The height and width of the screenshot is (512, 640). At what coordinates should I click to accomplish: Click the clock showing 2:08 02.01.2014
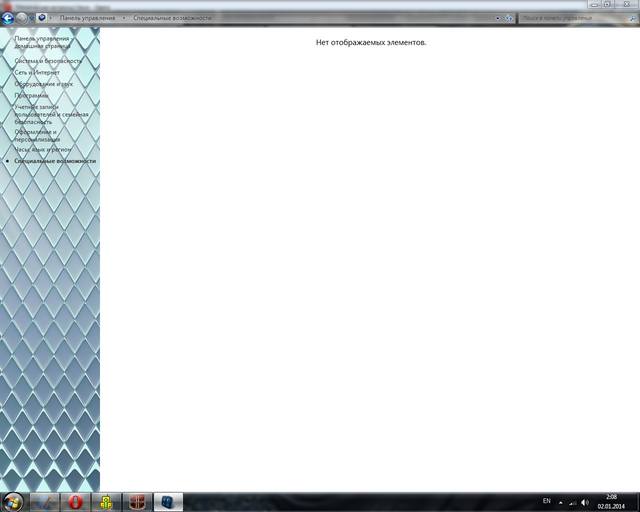coord(611,502)
